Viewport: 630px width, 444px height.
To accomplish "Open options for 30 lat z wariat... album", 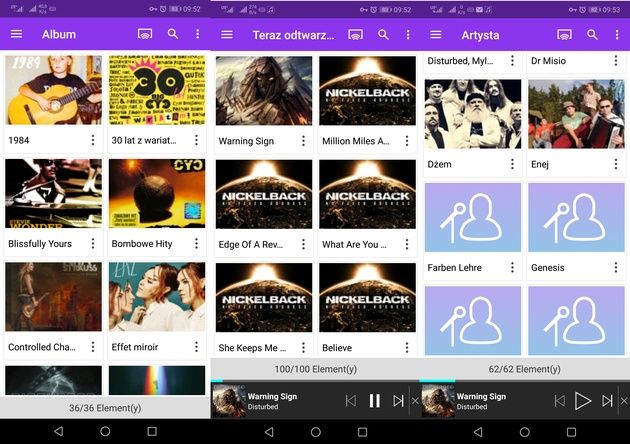I will tap(196, 140).
